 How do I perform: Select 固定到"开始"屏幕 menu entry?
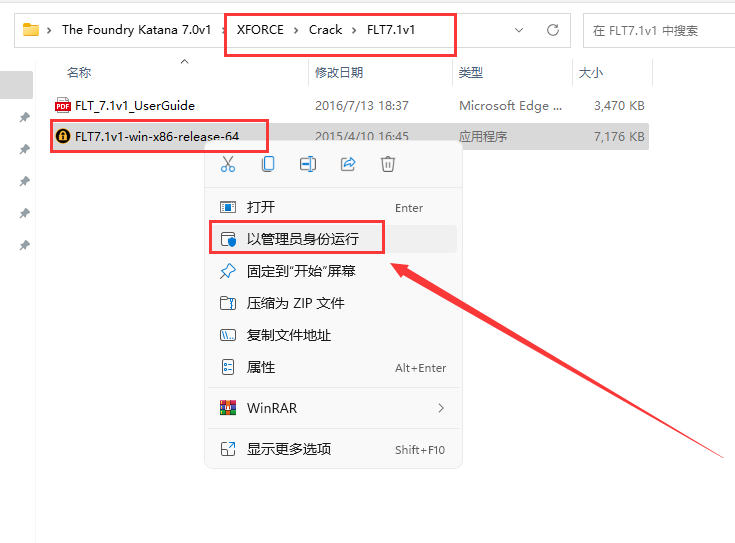coord(333,271)
